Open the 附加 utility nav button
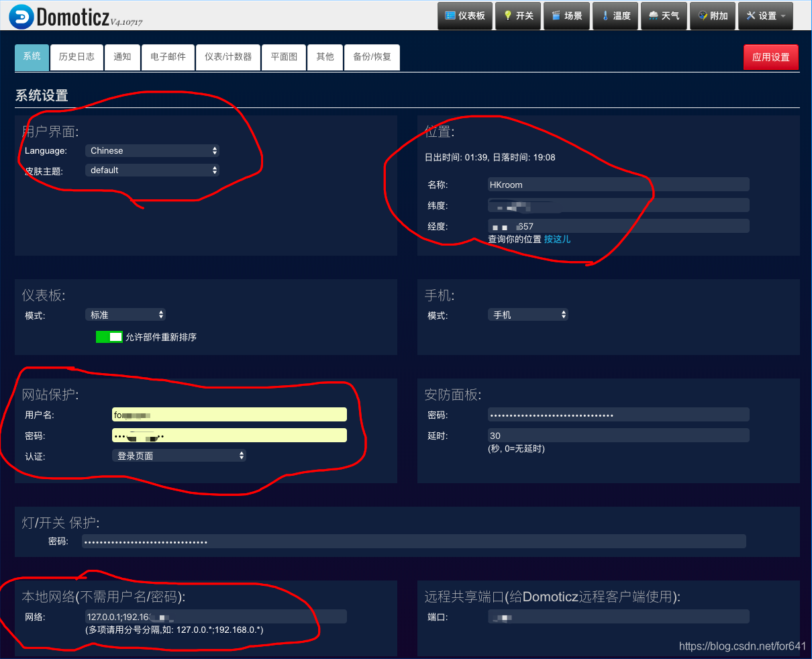 (712, 16)
